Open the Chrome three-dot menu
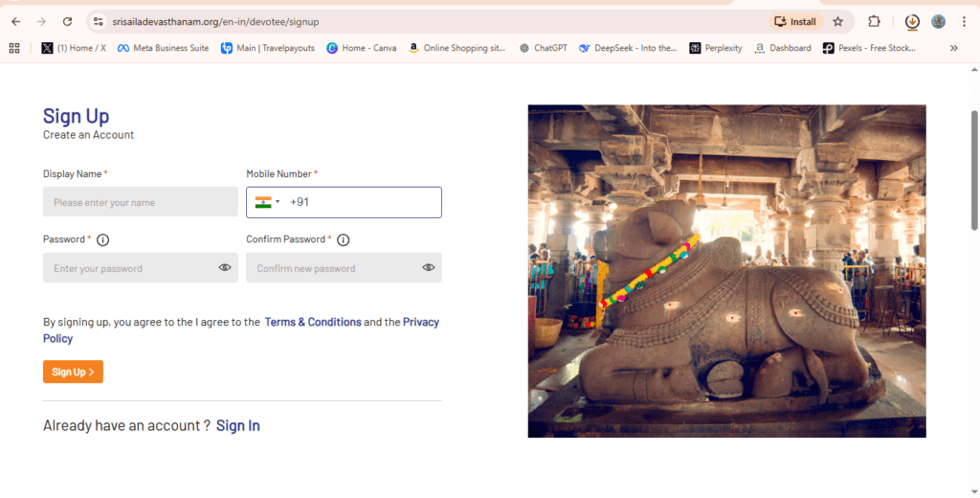Viewport: 980px width, 498px height. (965, 21)
